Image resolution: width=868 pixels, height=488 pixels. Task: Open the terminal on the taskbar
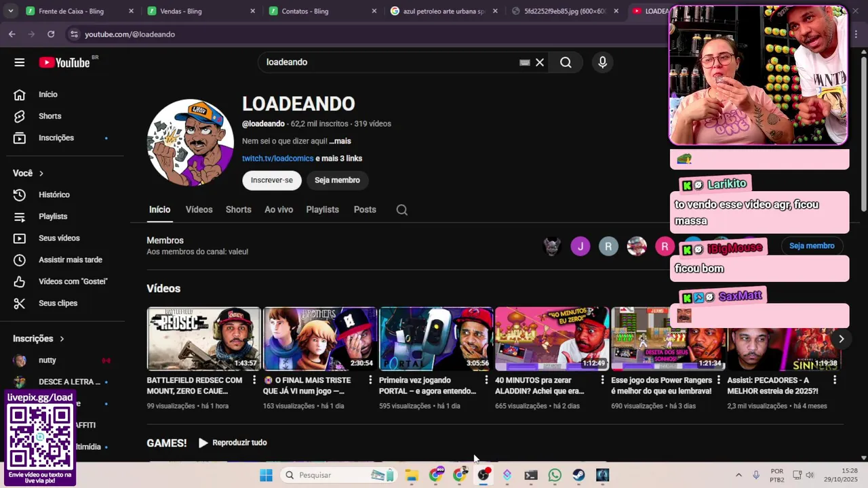pyautogui.click(x=531, y=475)
